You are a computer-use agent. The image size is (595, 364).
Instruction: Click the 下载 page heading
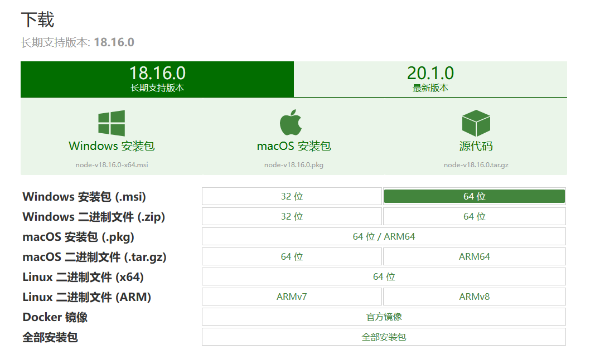tap(37, 20)
